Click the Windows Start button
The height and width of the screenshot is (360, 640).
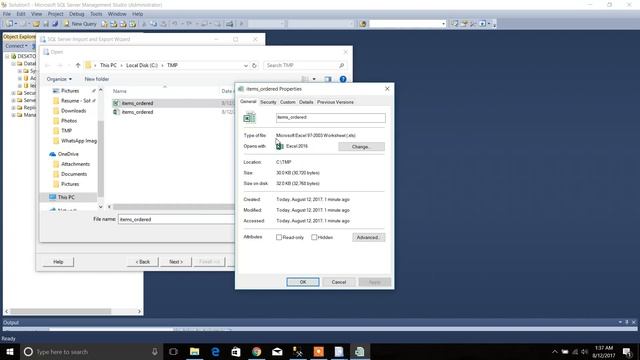pos(10,351)
